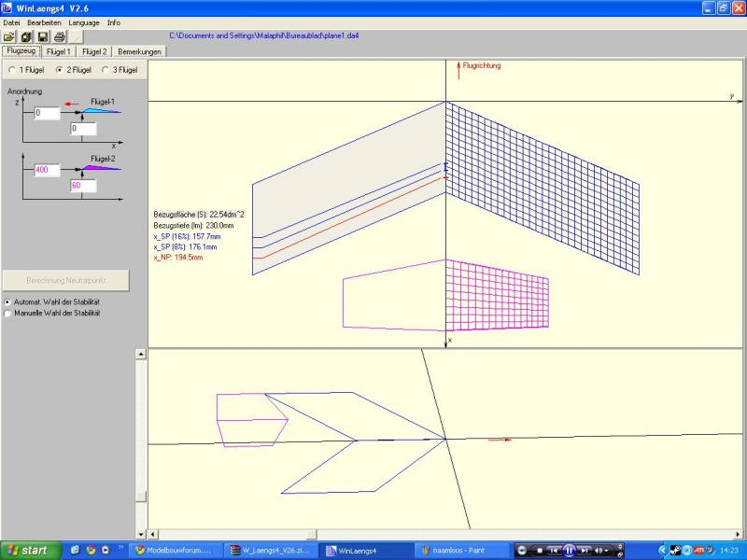The height and width of the screenshot is (560, 747).
Task: Click the plane1.da4 file path text
Action: [x=264, y=35]
